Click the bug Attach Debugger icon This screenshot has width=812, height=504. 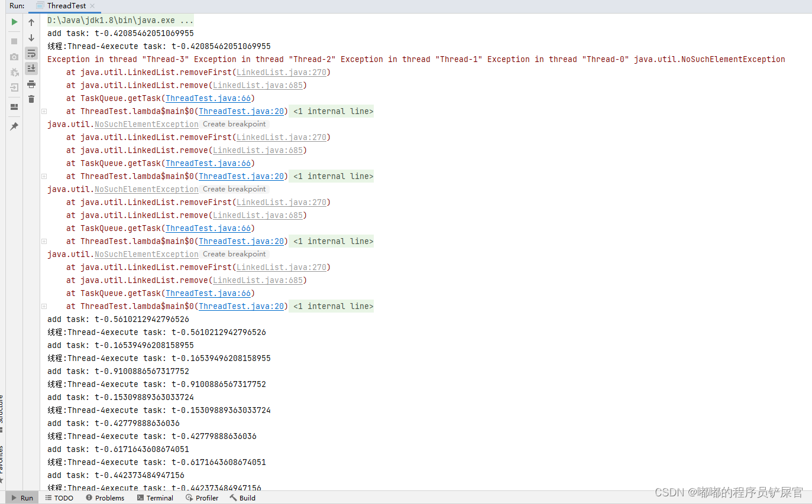pyautogui.click(x=14, y=72)
